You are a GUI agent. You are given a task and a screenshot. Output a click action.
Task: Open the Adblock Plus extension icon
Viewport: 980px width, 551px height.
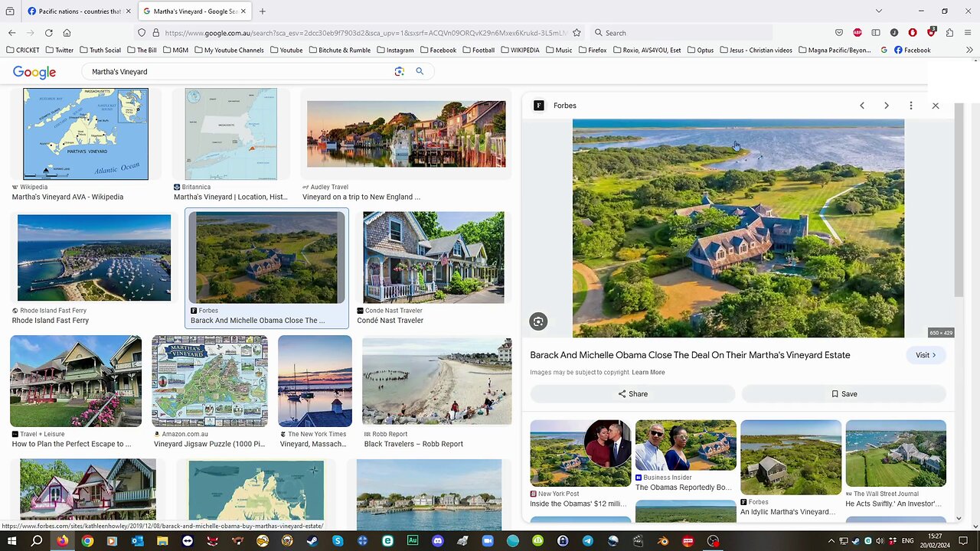[857, 33]
